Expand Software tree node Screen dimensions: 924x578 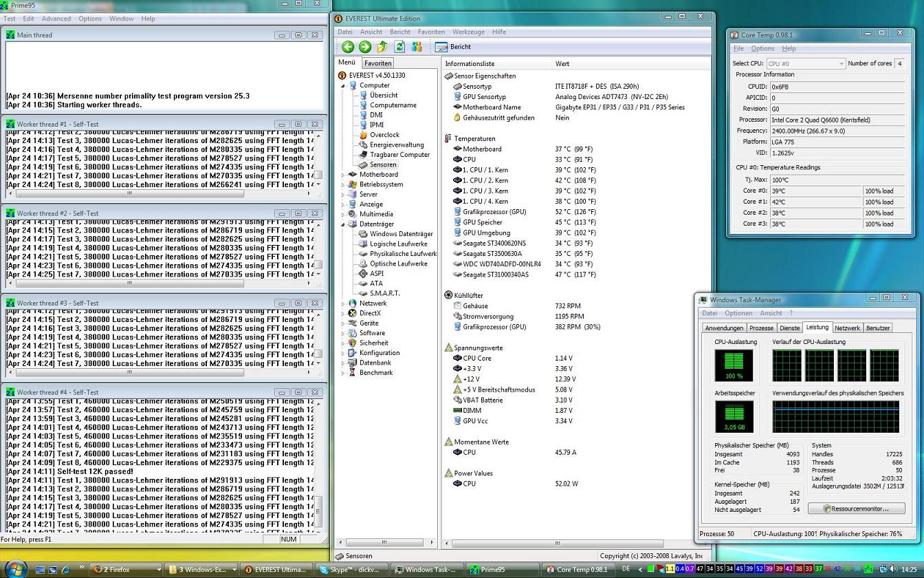tap(343, 333)
